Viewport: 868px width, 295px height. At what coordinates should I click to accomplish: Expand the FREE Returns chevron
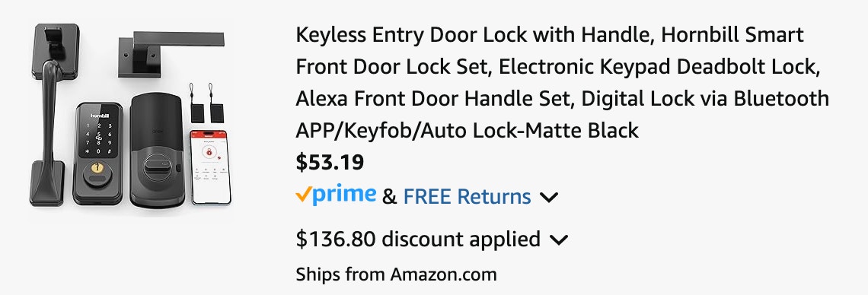coord(548,197)
